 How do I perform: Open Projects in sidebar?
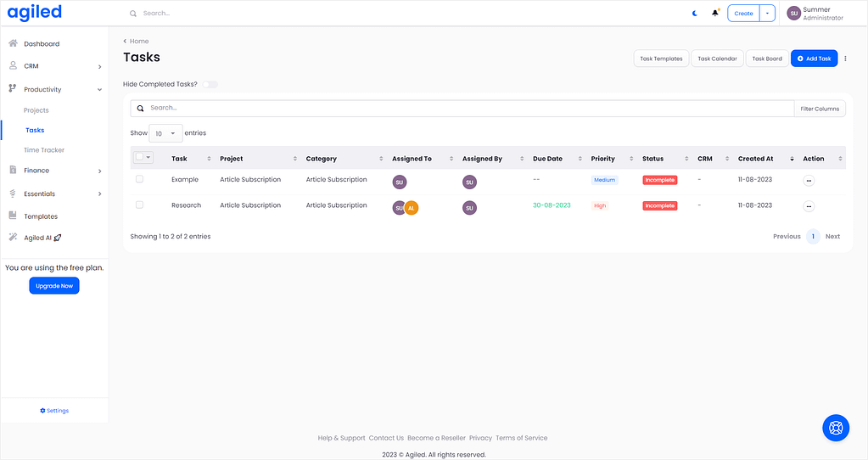coord(36,110)
